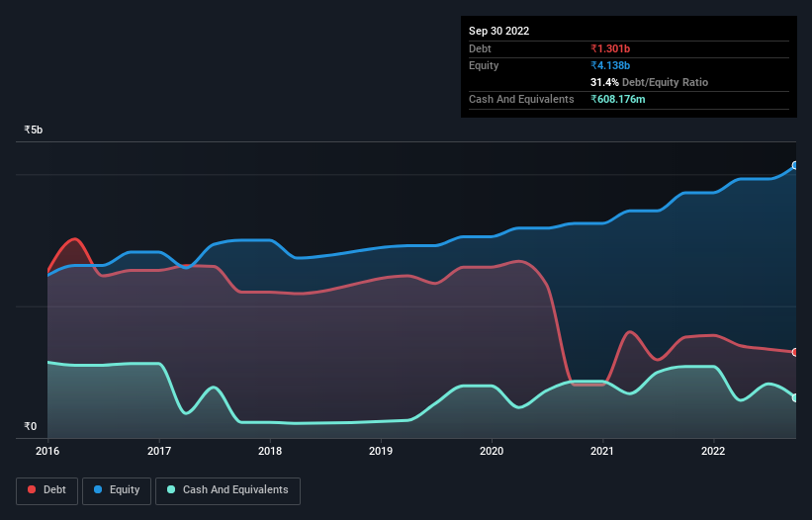
Task: Click the 2016 x-axis label
Action: point(47,451)
